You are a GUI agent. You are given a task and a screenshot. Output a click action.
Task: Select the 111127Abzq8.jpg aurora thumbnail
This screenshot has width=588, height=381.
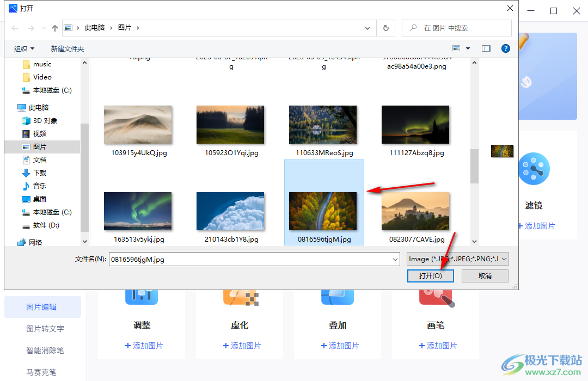(415, 125)
